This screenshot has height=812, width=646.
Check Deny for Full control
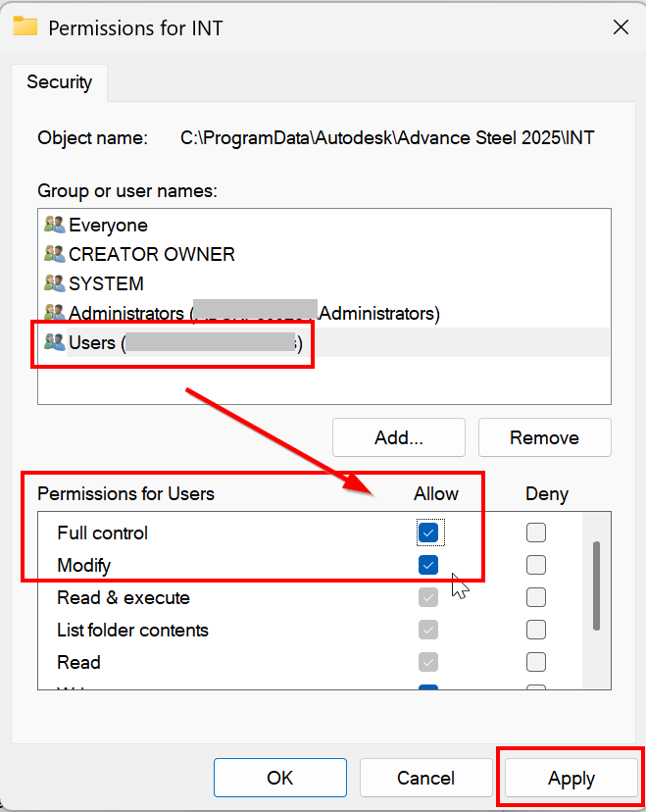point(535,533)
